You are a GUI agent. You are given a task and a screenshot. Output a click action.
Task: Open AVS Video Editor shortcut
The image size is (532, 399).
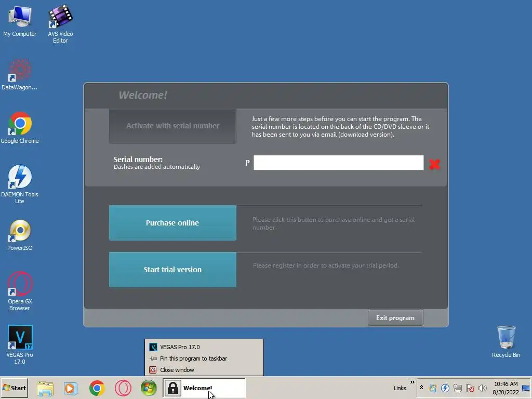[60, 24]
